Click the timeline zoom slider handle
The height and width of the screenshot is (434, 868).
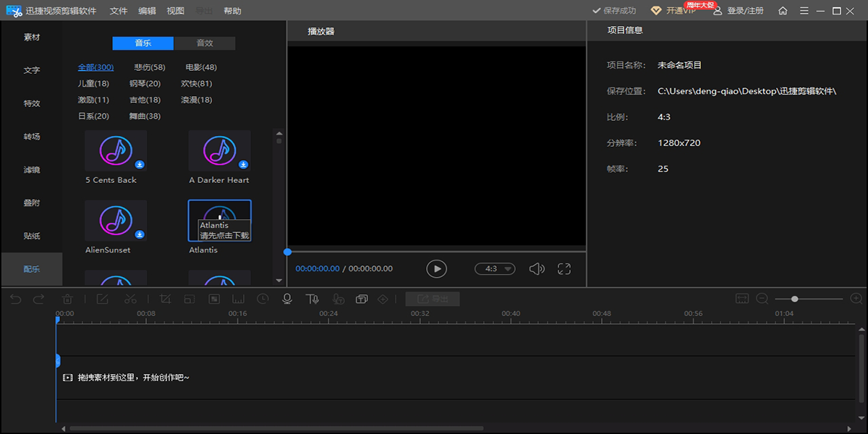pyautogui.click(x=795, y=299)
